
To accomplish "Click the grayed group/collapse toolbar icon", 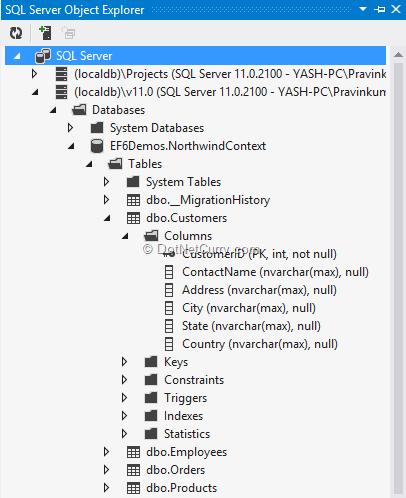I will point(68,33).
